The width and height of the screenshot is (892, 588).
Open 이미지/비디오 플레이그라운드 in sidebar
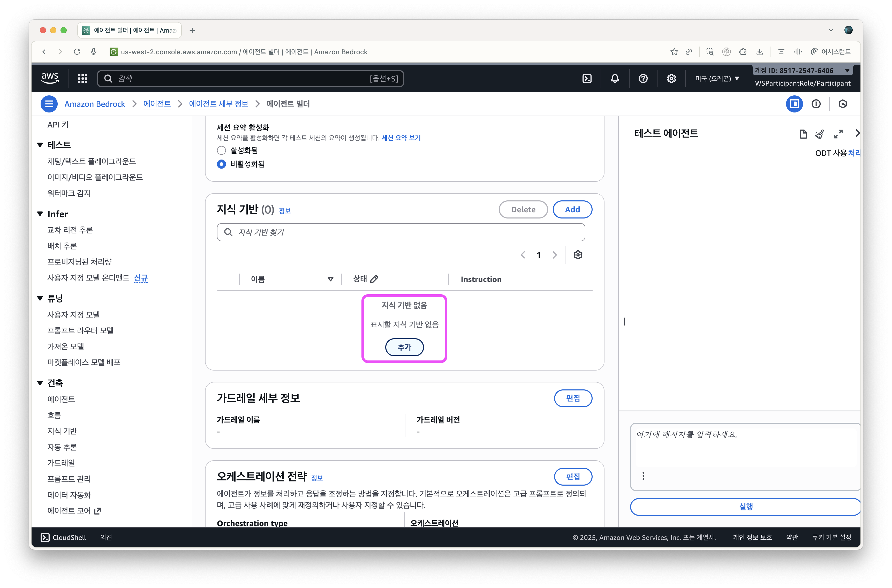pyautogui.click(x=95, y=177)
